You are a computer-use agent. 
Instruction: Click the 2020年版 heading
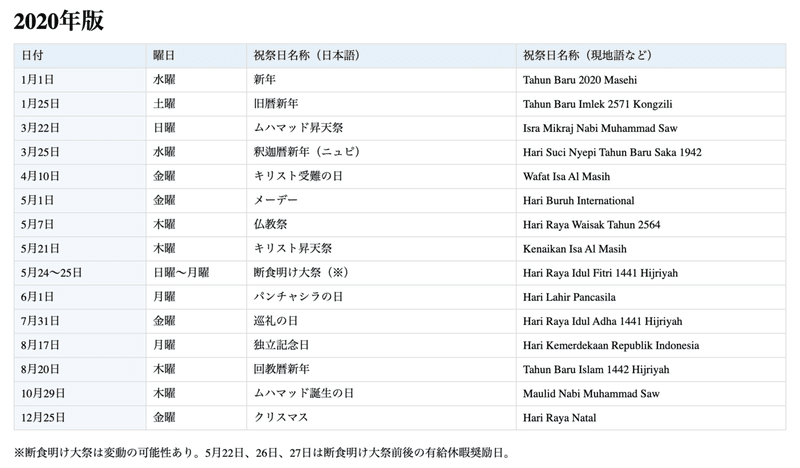point(59,21)
